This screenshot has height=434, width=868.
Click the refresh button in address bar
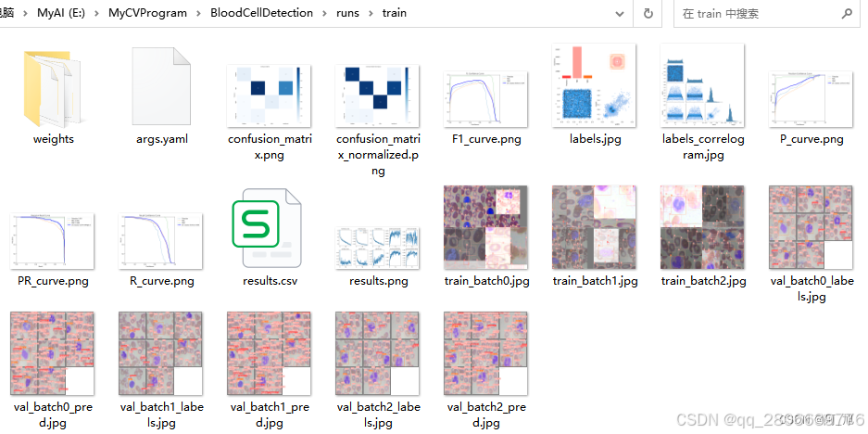pos(648,14)
